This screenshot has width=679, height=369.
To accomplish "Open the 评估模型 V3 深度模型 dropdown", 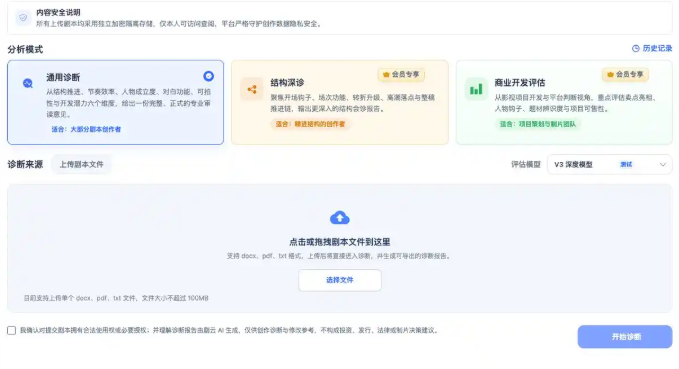I will (610, 165).
